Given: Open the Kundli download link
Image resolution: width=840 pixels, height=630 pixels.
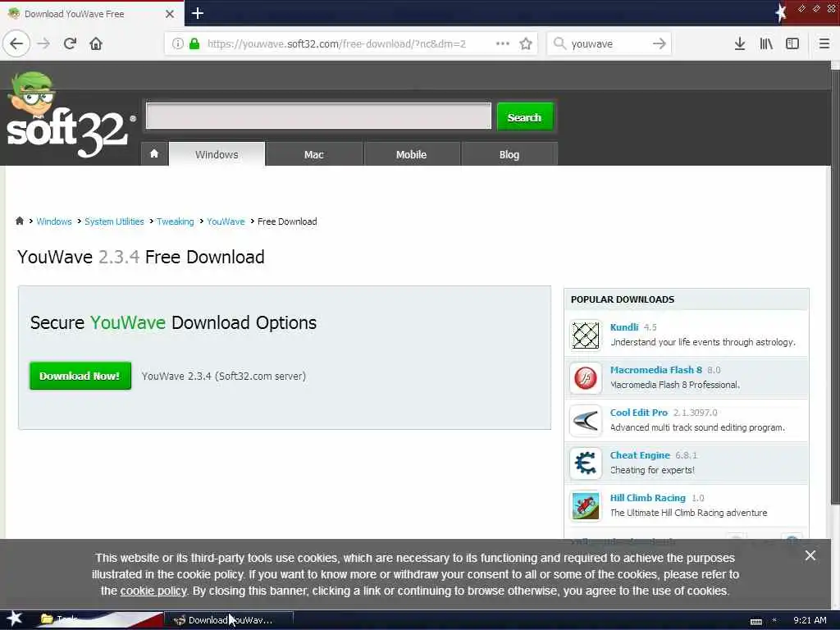Looking at the screenshot, I should tap(624, 326).
